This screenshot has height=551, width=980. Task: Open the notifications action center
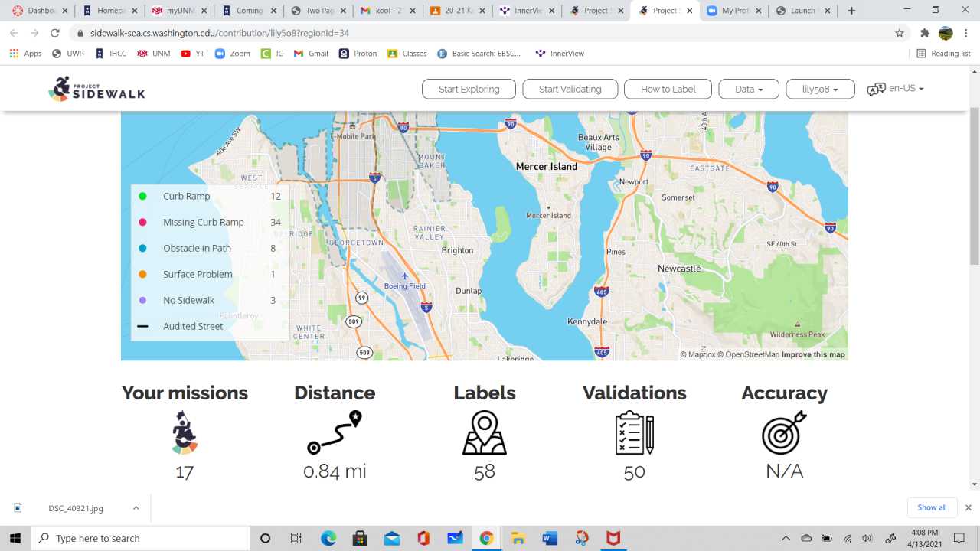[x=960, y=538]
